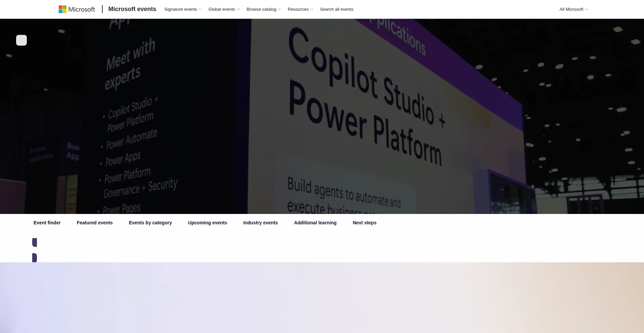Click the Microsoft logo

[77, 9]
